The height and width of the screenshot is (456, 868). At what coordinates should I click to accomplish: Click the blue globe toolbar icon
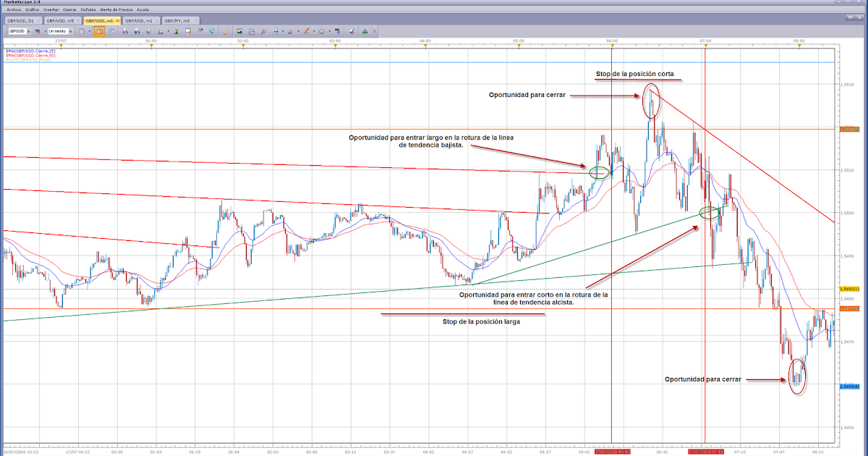pos(211,31)
